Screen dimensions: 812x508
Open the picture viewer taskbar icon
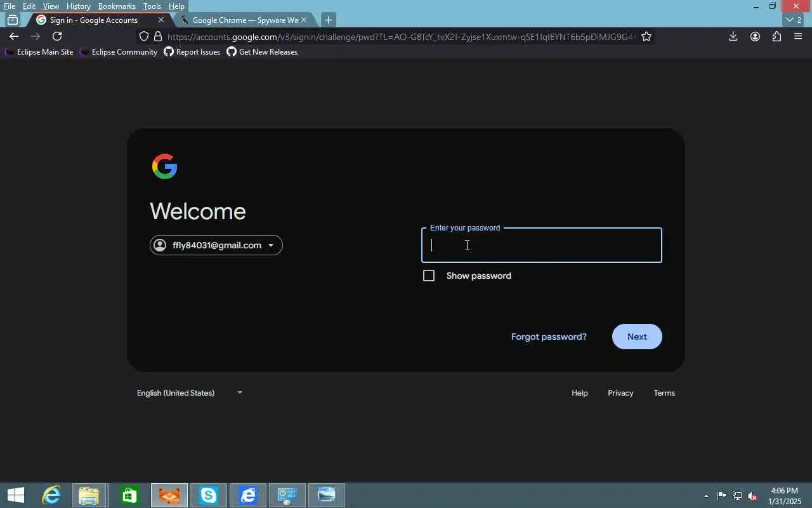327,495
